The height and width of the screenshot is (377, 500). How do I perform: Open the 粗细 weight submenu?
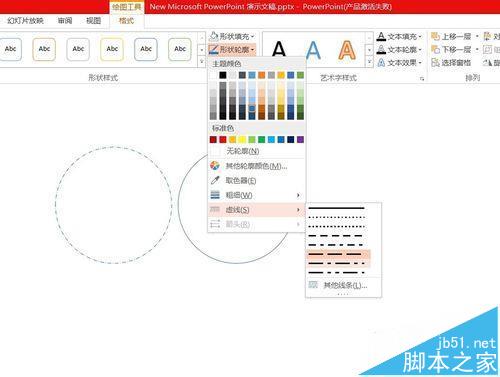(257, 195)
